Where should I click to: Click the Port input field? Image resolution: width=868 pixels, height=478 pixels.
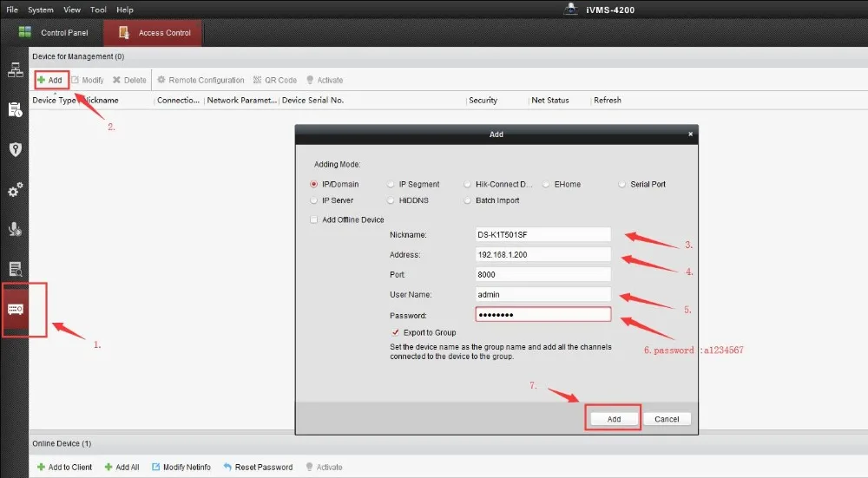click(542, 274)
